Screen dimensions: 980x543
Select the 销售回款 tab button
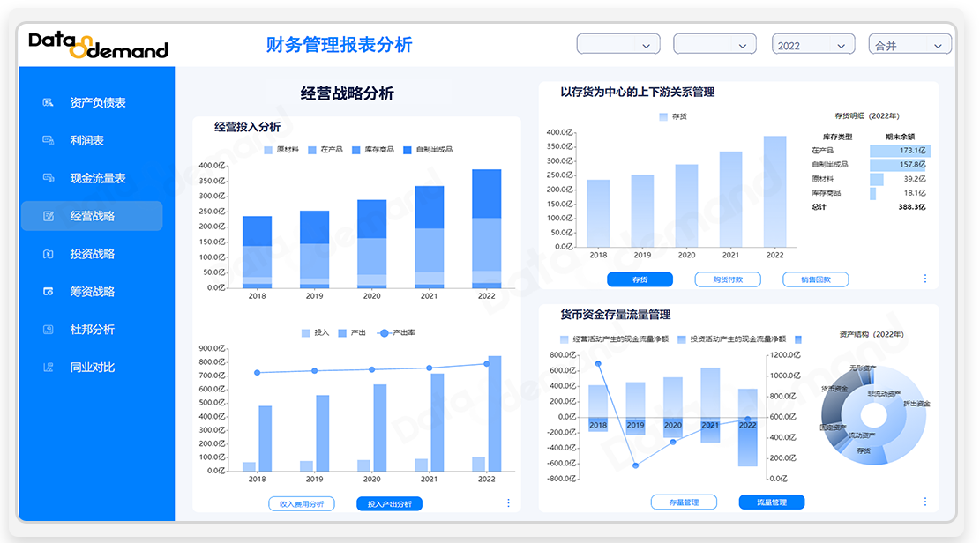pyautogui.click(x=816, y=279)
